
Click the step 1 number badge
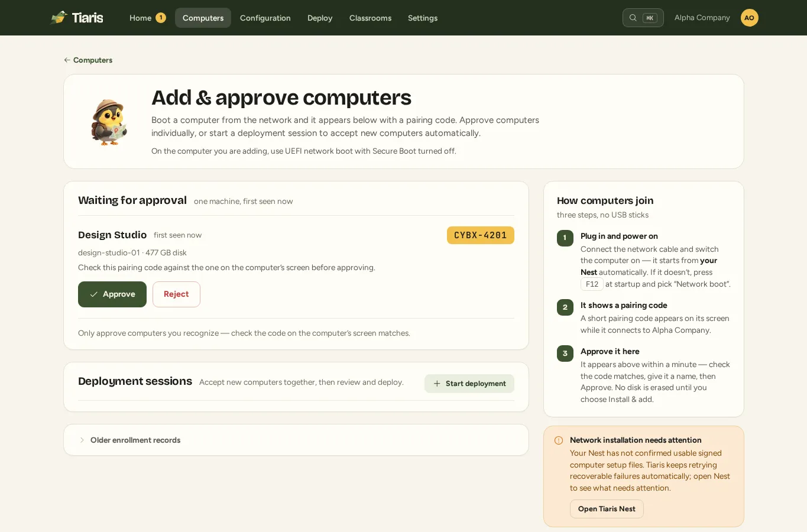565,238
